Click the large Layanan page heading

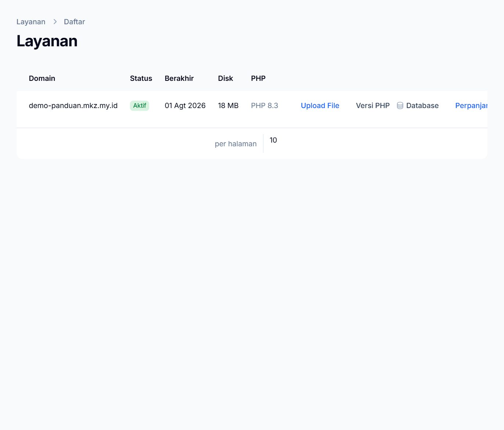point(47,41)
